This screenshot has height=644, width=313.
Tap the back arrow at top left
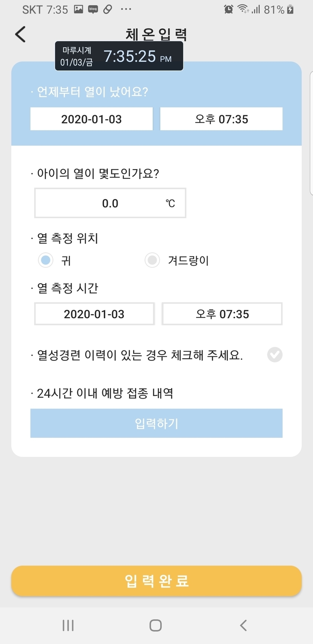pos(20,34)
